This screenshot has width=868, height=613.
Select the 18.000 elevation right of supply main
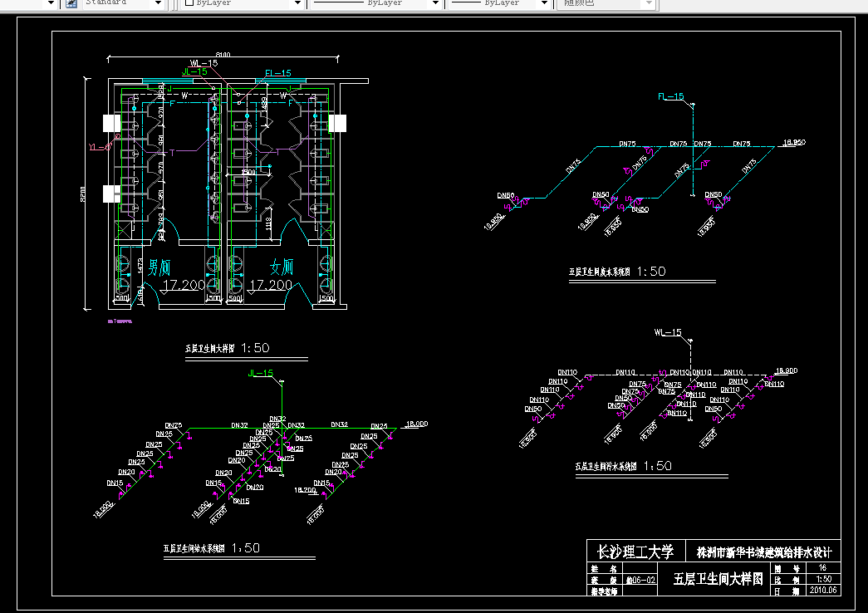click(417, 424)
